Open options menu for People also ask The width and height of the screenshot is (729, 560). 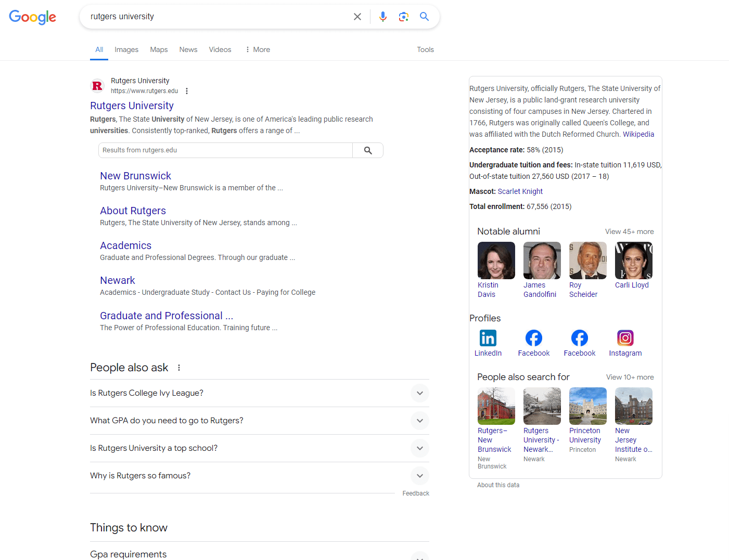pos(179,367)
